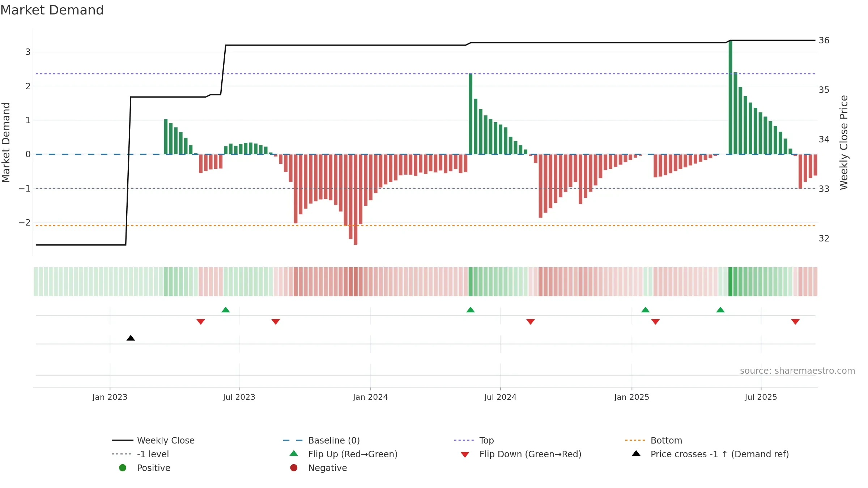
Task: Click the 3 tick on the demand axis
Action: [x=28, y=52]
